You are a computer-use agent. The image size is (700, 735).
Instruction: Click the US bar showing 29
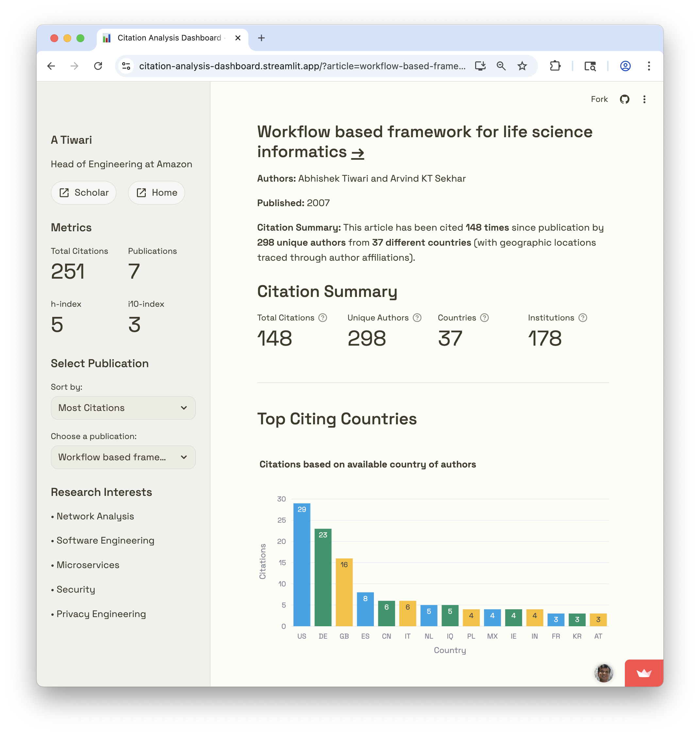[302, 564]
